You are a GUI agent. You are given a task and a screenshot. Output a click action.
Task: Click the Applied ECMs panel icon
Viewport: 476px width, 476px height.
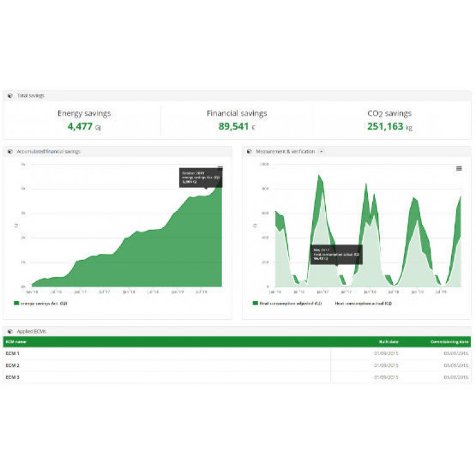(10, 331)
